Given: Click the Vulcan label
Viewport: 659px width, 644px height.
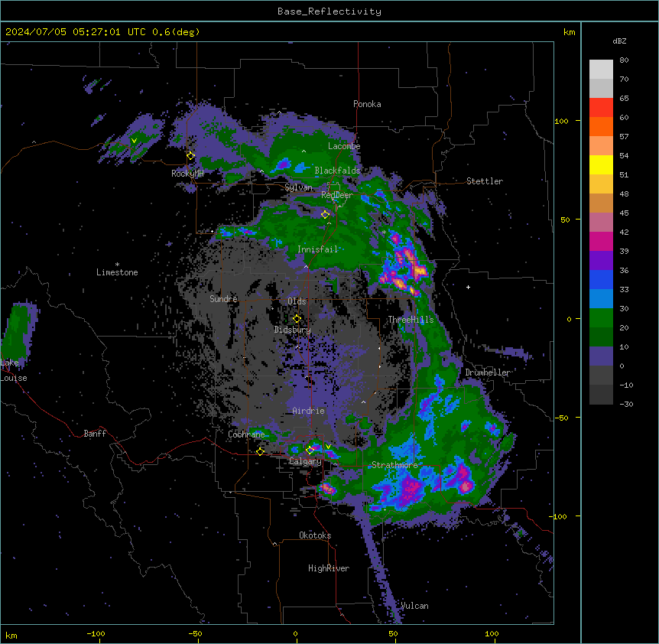Looking at the screenshot, I should click(415, 606).
